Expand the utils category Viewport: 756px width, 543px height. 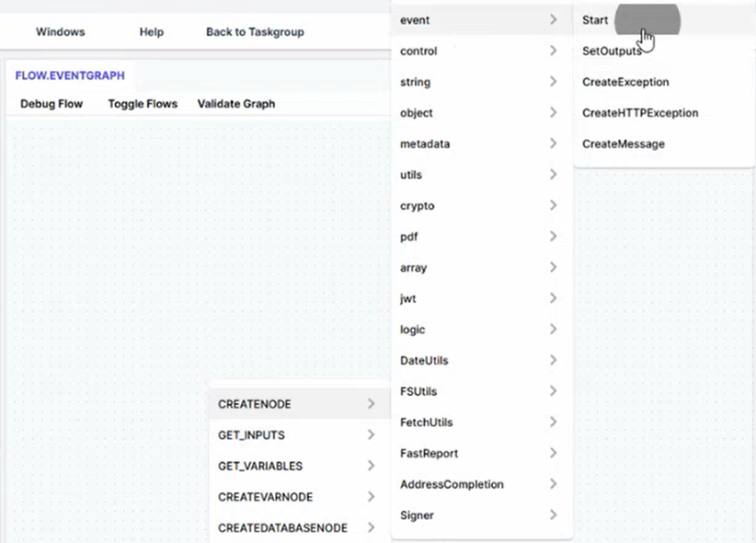click(482, 175)
